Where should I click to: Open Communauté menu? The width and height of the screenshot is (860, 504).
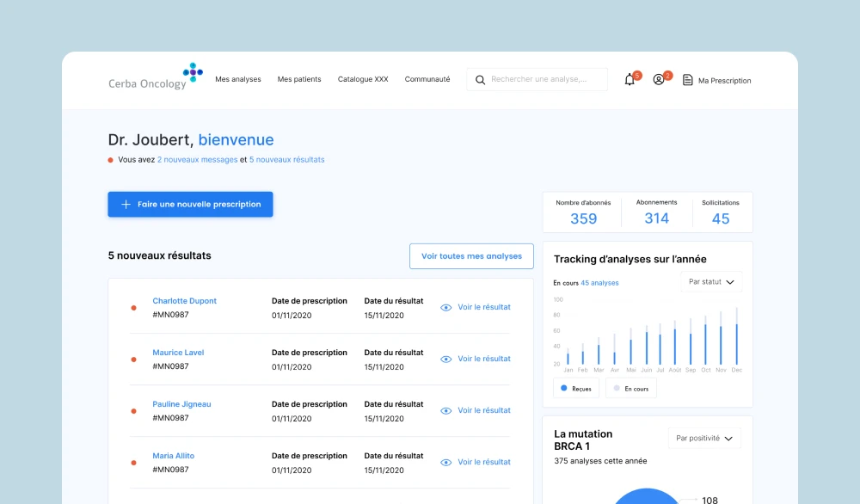427,79
